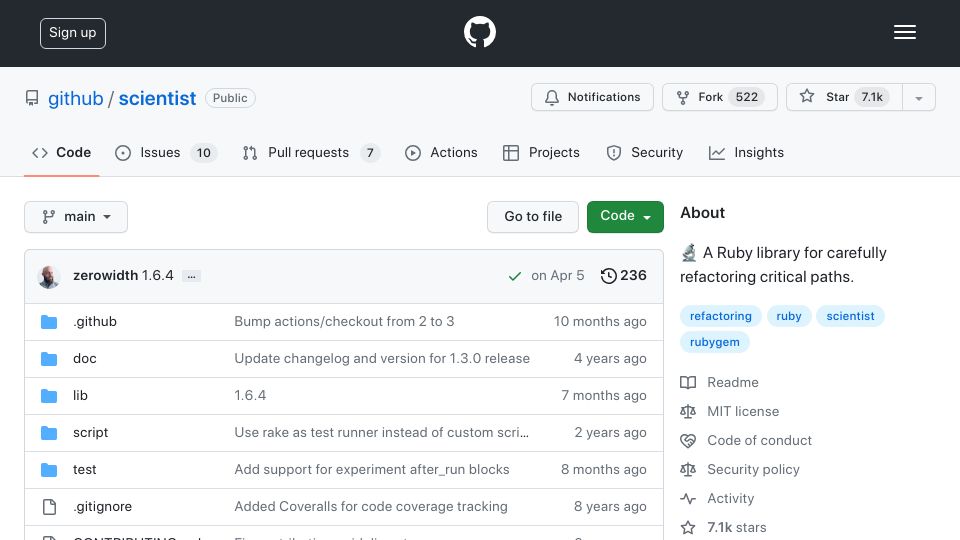This screenshot has width=960, height=540.
Task: Open the 236 commits history
Action: [x=623, y=276]
